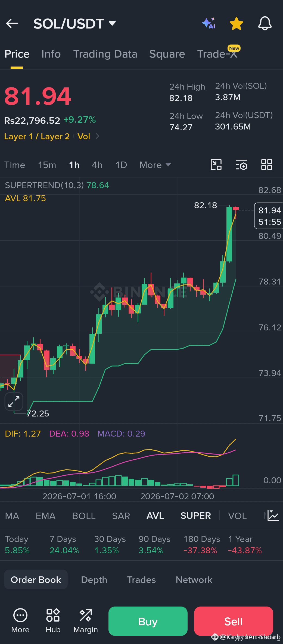Open the Trading Data tab
This screenshot has height=644, width=283.
click(105, 54)
